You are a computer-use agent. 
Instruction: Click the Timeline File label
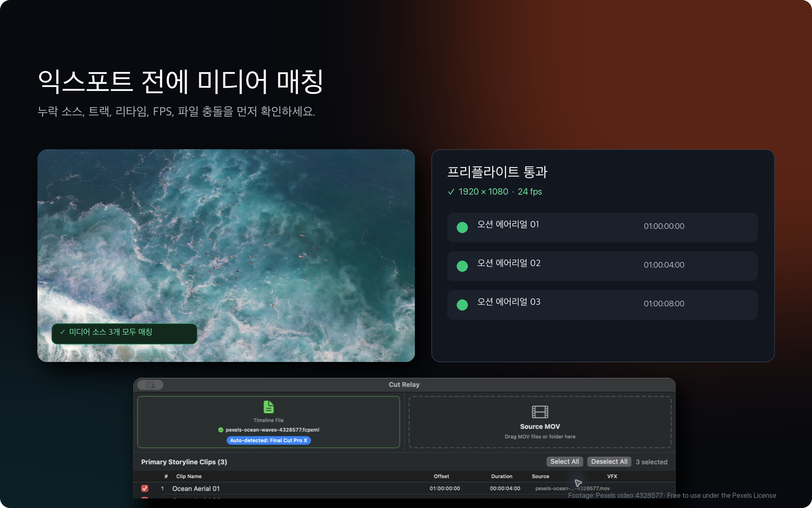(268, 420)
